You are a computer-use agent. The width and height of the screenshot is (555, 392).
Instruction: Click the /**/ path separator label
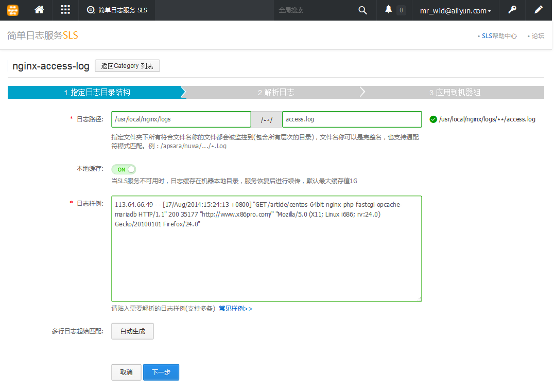coord(267,119)
